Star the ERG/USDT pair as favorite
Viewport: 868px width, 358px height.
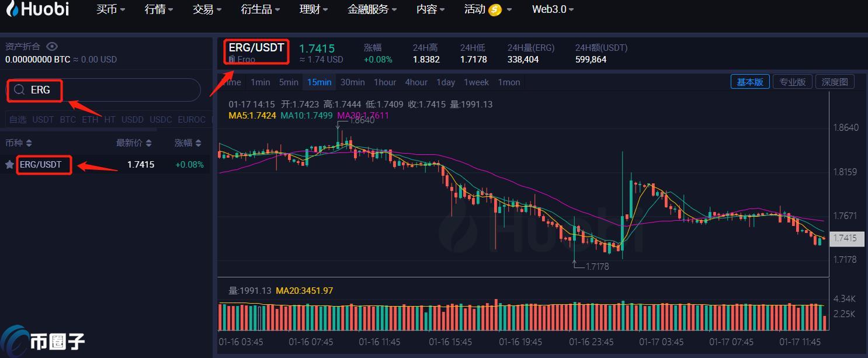(x=9, y=165)
